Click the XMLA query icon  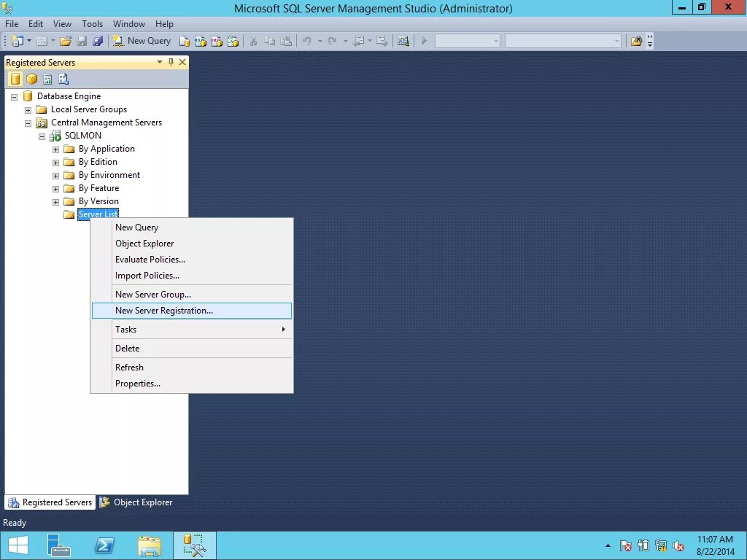pos(233,41)
